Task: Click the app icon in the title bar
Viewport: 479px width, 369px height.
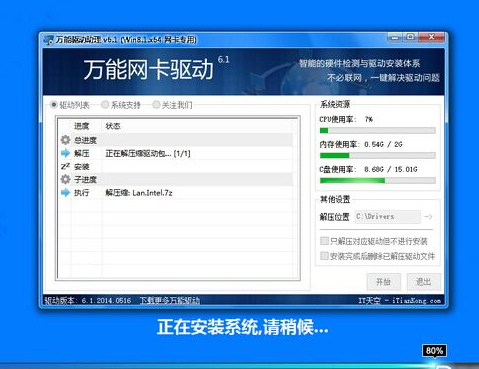Action: coord(48,40)
